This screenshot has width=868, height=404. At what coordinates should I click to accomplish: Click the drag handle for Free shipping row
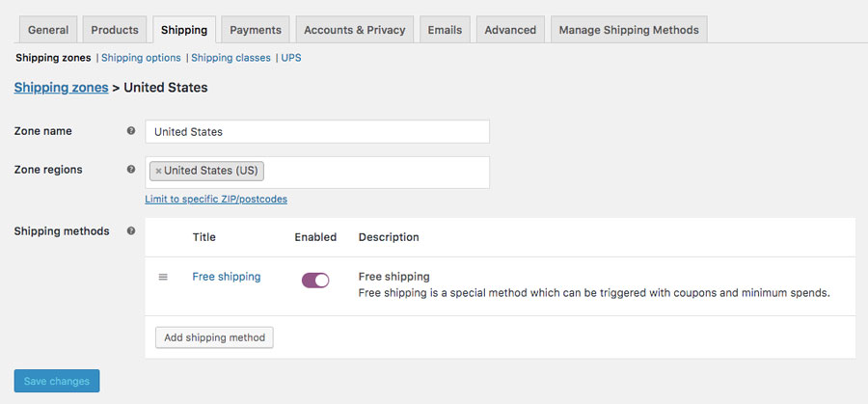[163, 277]
